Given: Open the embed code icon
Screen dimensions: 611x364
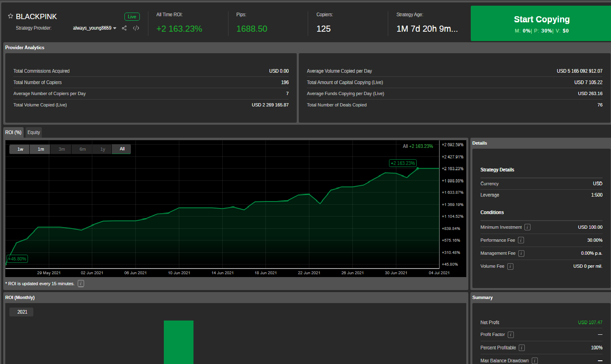Looking at the screenshot, I should coord(136,28).
